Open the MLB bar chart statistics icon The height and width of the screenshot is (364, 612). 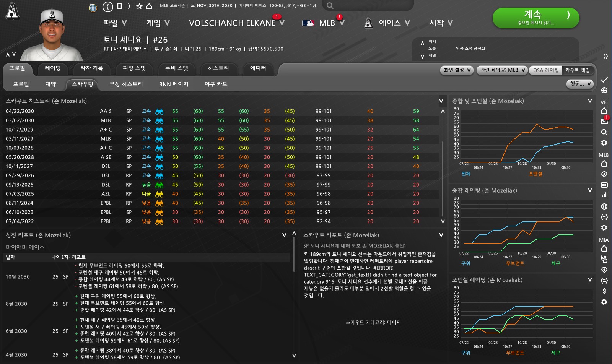[604, 195]
